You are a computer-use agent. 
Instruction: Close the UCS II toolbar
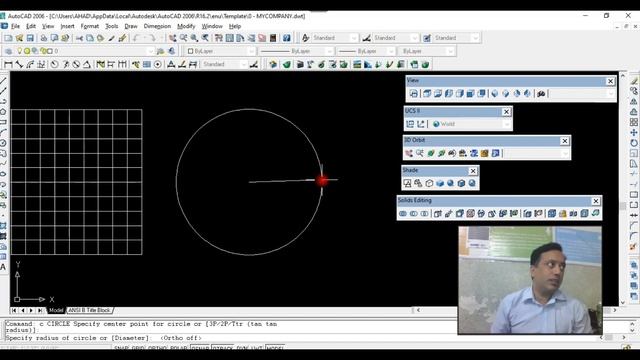pyautogui.click(x=507, y=111)
